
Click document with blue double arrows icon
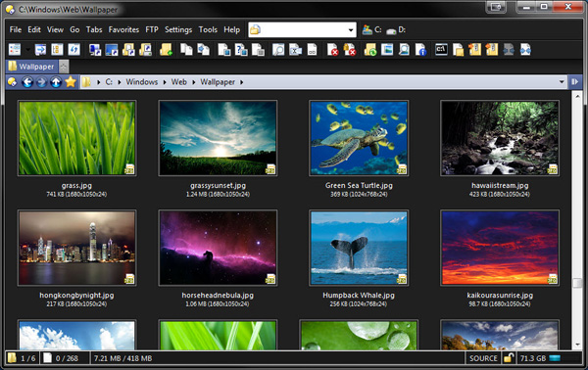pos(525,50)
